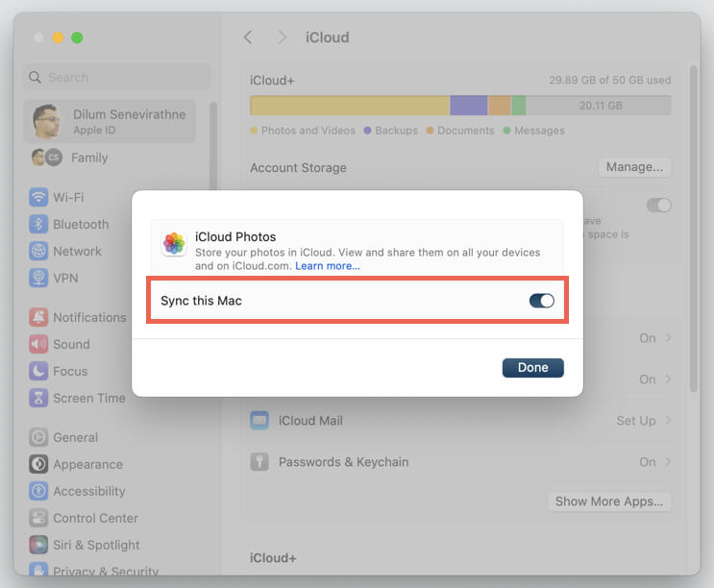Viewport: 714px width, 588px height.
Task: Open the Learn more link
Action: click(328, 266)
